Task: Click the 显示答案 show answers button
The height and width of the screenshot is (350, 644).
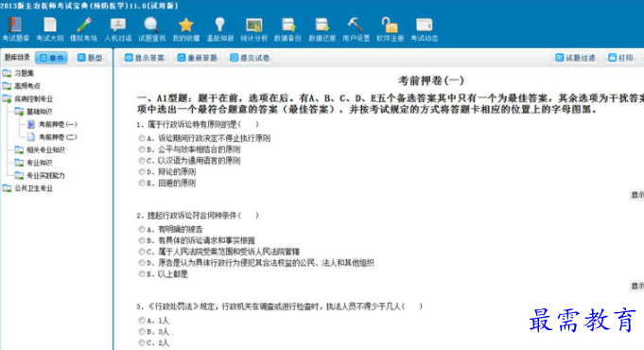Action: 145,58
